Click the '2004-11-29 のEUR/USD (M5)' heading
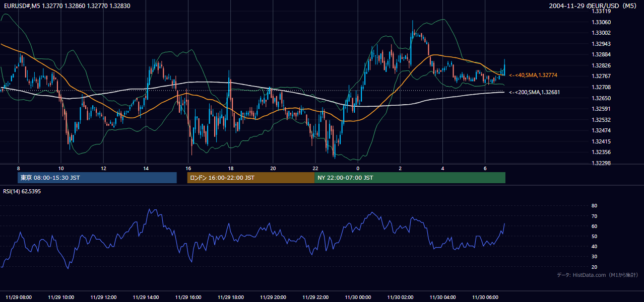The image size is (644, 302). (x=593, y=6)
